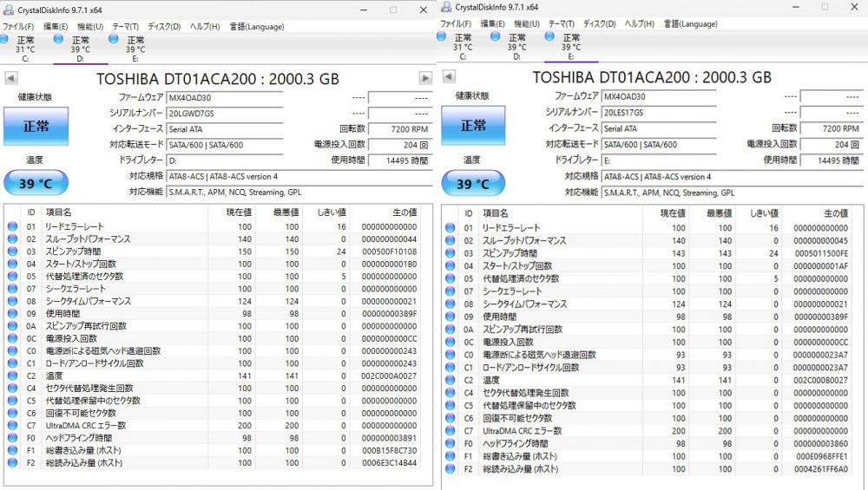The width and height of the screenshot is (868, 490).
Task: Click serial number field 20LGWD7GS
Action: pyautogui.click(x=225, y=114)
